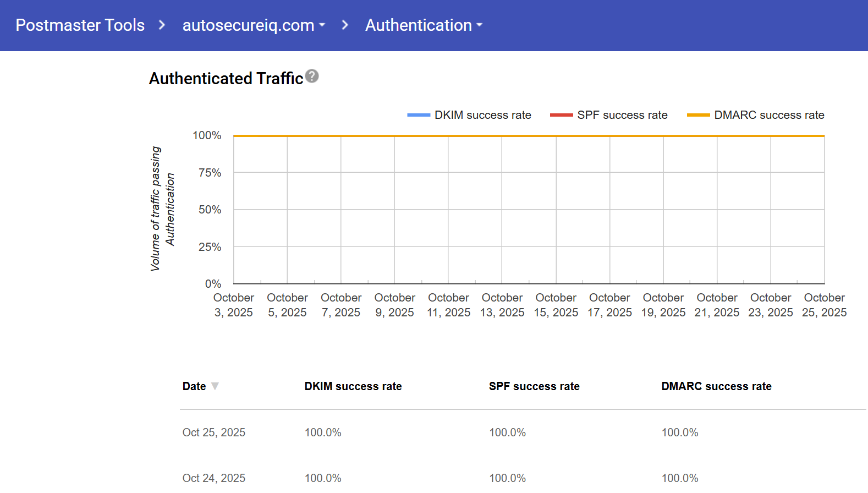Click the orange DMARC legend line
Image resolution: width=868 pixels, height=493 pixels.
pyautogui.click(x=698, y=115)
